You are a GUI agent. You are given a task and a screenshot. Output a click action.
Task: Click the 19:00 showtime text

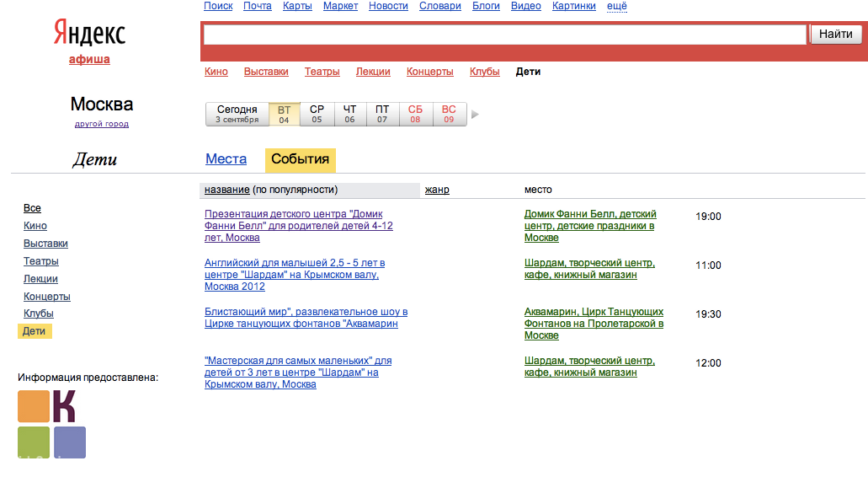708,217
